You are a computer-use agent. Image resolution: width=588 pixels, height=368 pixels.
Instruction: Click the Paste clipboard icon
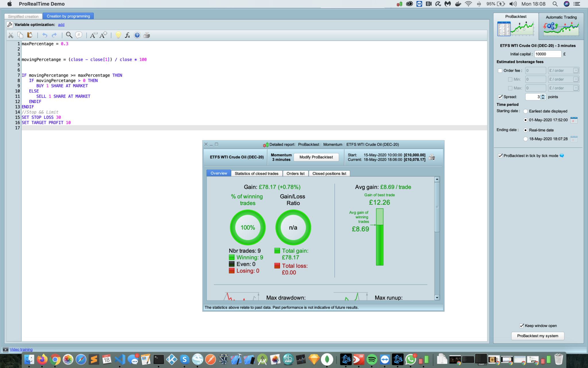pos(30,35)
